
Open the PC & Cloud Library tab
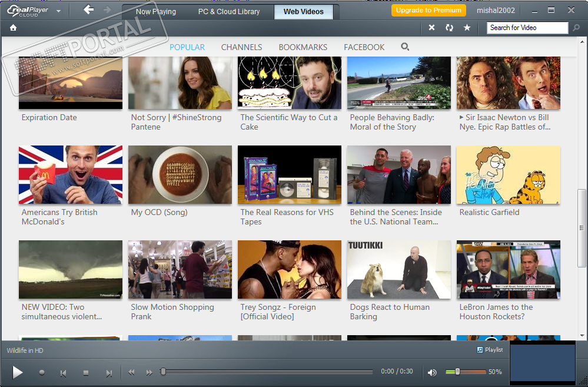pyautogui.click(x=229, y=12)
